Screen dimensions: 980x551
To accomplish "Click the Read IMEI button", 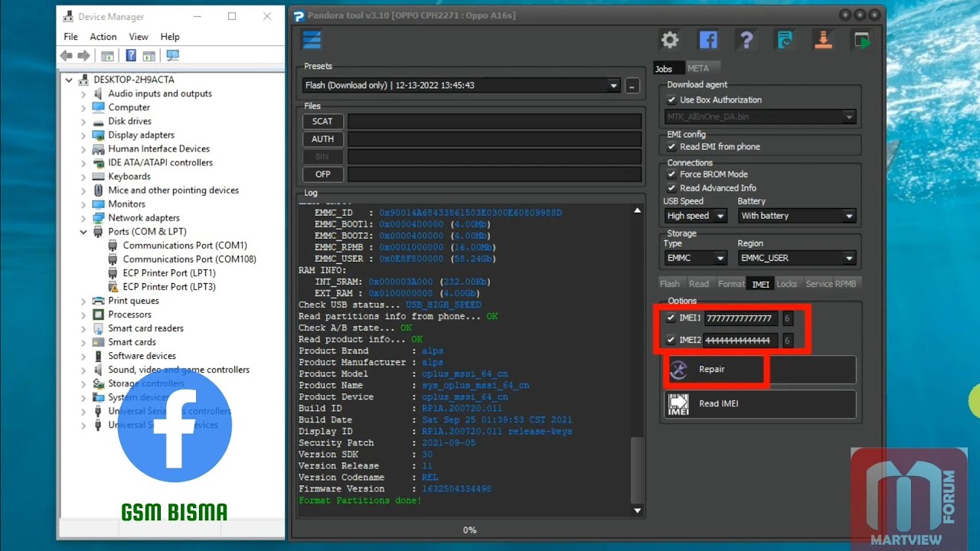I will click(x=759, y=404).
